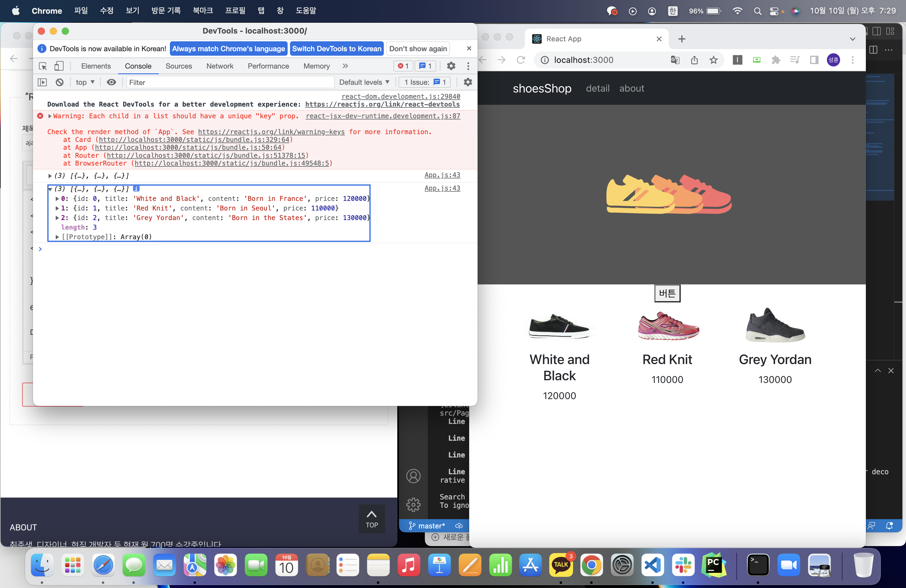
Task: Switch to the Memory tab
Action: [x=316, y=66]
